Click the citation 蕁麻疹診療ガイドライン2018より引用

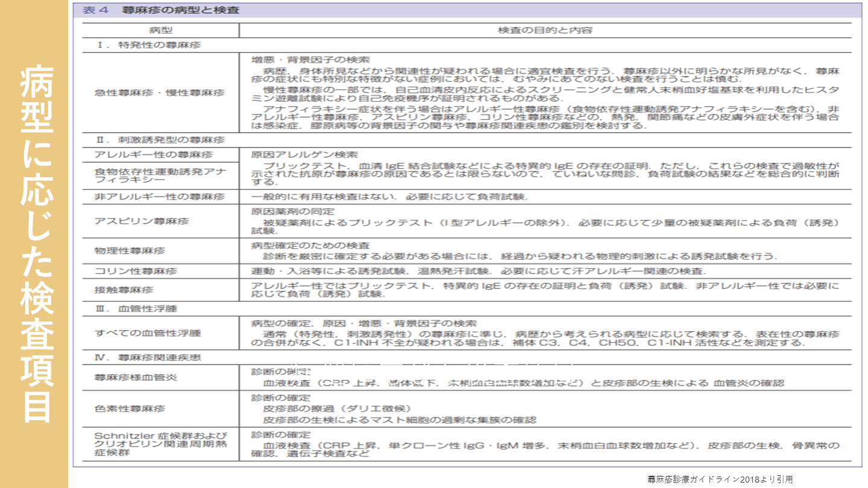pyautogui.click(x=720, y=480)
